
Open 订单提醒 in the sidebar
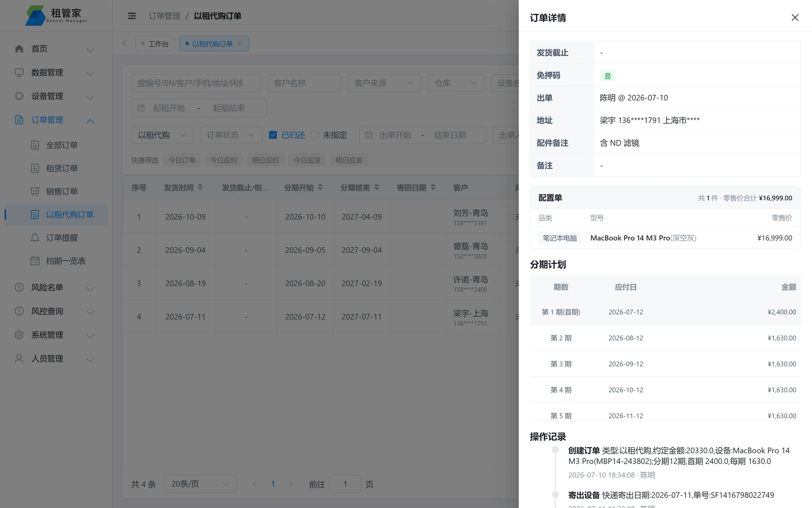[x=56, y=238]
